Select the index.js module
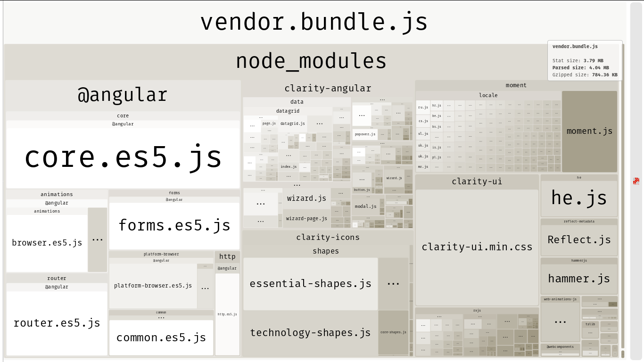Image resolution: width=644 pixels, height=362 pixels. coord(289,167)
